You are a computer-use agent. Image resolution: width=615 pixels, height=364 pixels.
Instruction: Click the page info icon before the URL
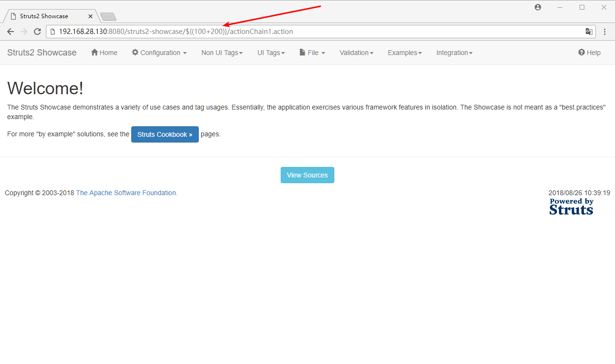click(53, 32)
